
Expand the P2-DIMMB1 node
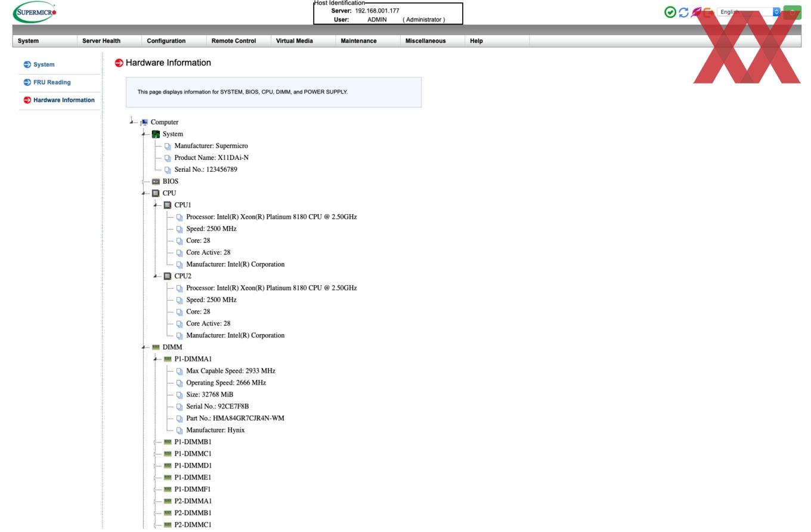156,513
